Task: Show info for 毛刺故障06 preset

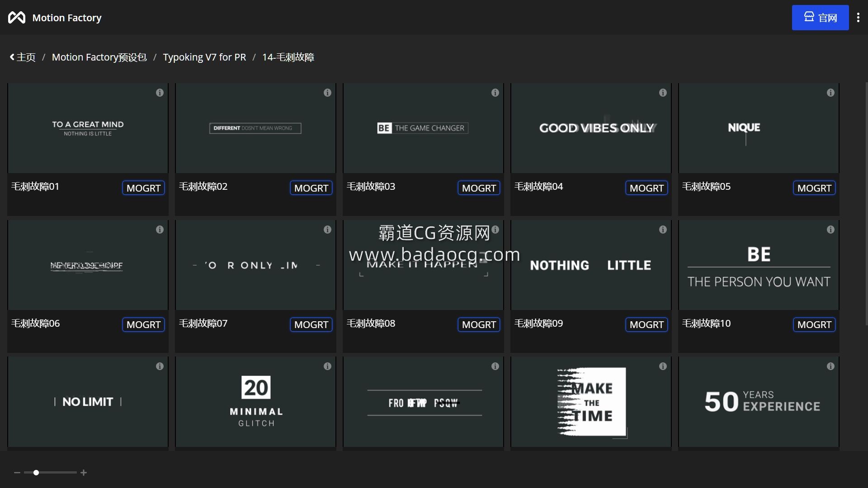Action: (x=160, y=230)
